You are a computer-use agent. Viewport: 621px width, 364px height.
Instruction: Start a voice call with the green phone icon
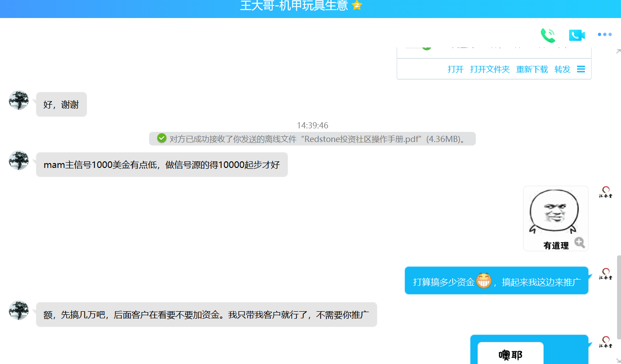click(x=548, y=34)
